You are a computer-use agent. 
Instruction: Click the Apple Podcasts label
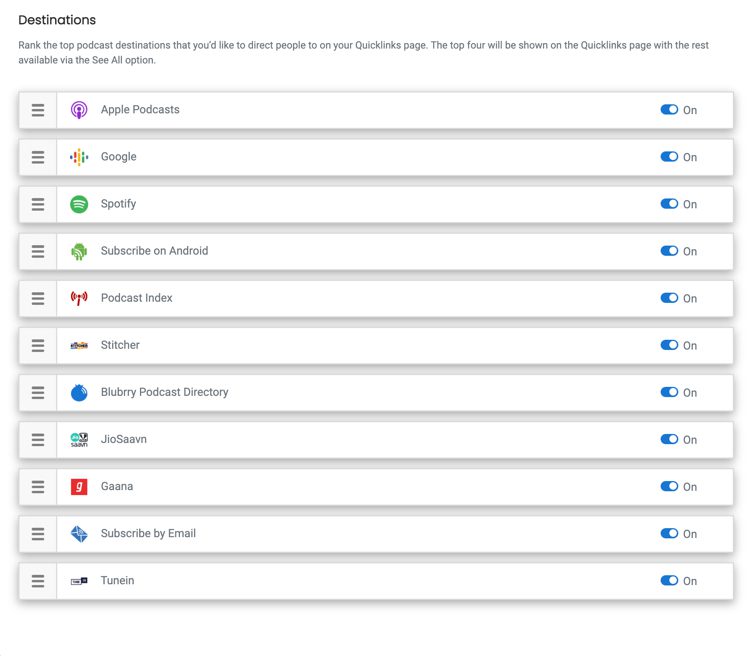(140, 110)
